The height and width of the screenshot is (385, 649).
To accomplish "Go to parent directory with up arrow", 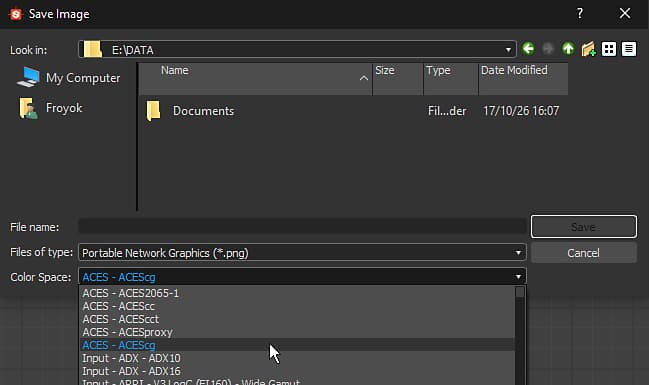I will coord(568,49).
